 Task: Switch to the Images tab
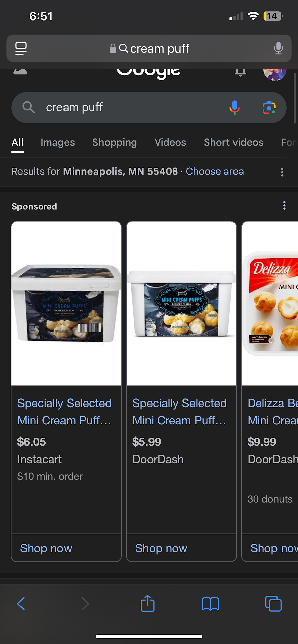57,142
